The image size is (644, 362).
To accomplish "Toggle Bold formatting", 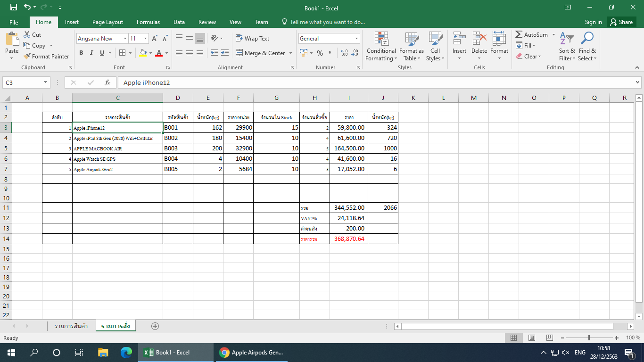I will point(81,53).
